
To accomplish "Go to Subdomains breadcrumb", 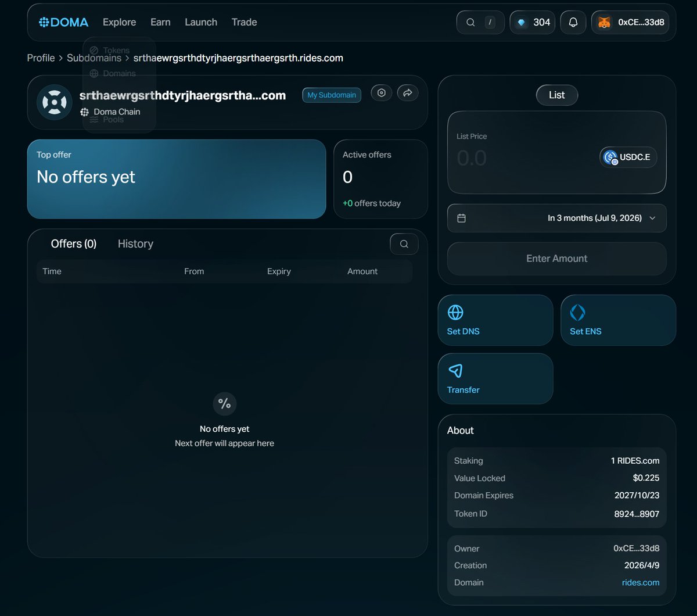I will point(94,58).
